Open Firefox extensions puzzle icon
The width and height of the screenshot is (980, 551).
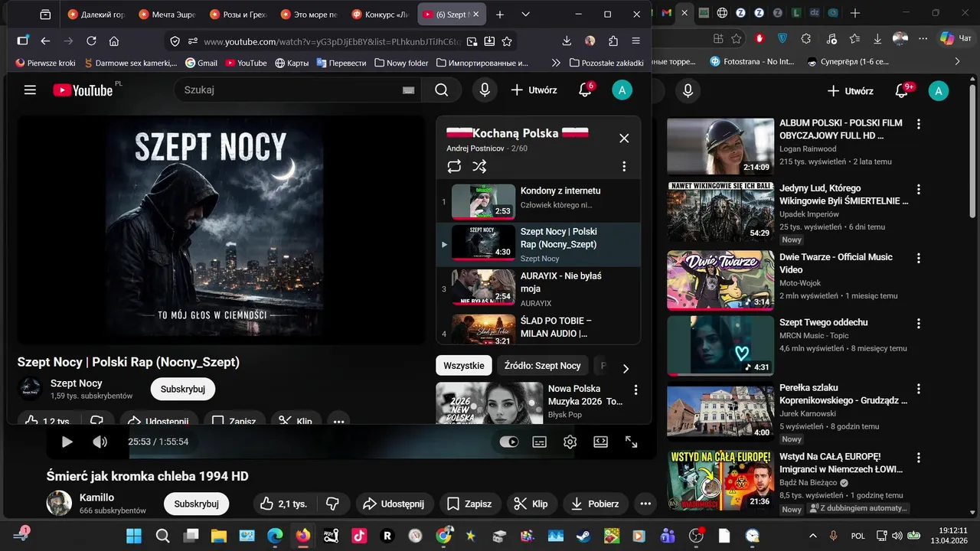coord(613,41)
